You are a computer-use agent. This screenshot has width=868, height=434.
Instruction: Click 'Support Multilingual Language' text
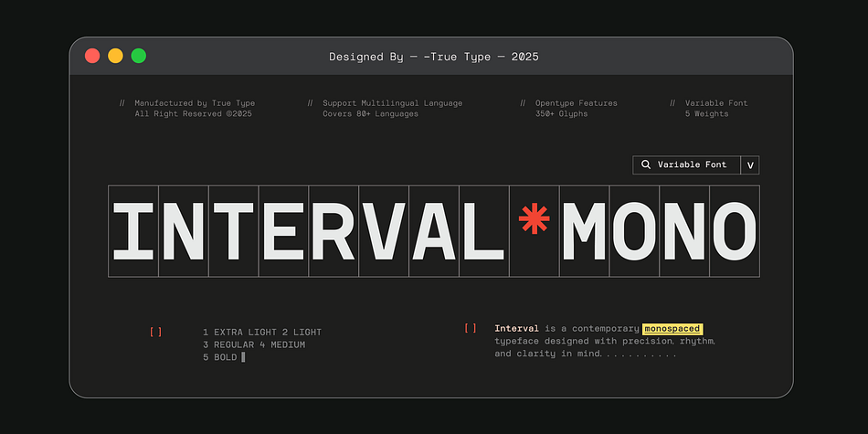click(393, 103)
